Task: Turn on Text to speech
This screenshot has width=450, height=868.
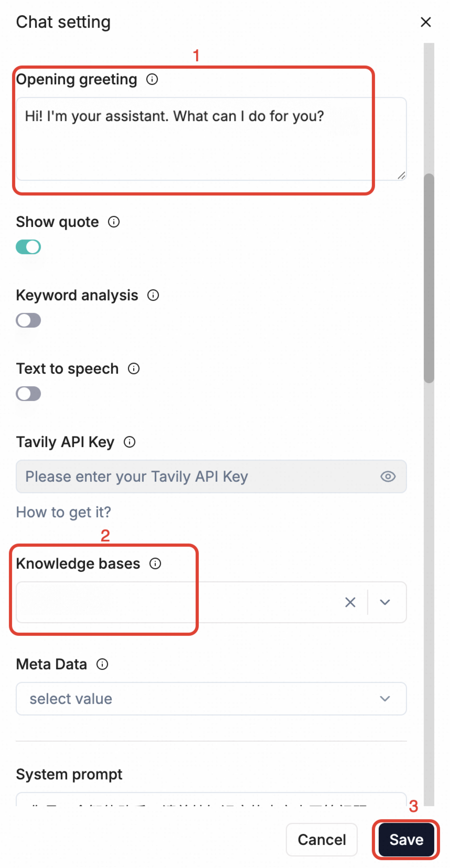Action: (x=28, y=394)
